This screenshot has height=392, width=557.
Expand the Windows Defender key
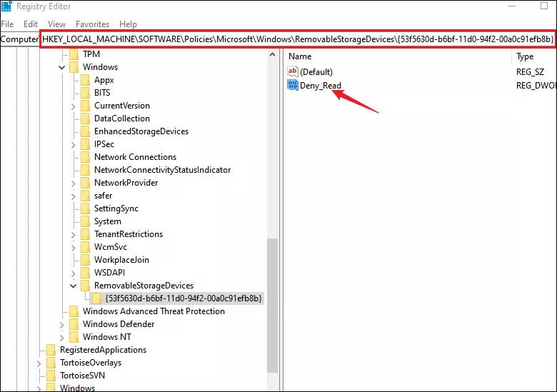click(x=62, y=325)
